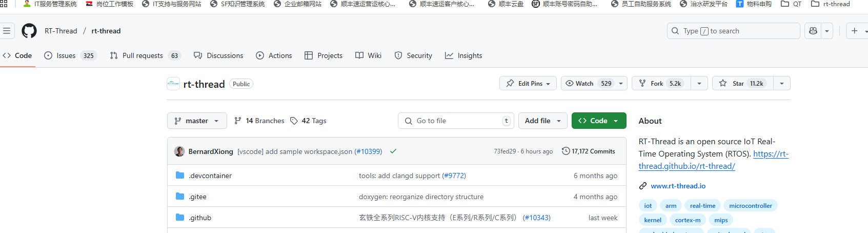Click the Edit Pins button
This screenshot has width=868, height=233.
coord(528,83)
